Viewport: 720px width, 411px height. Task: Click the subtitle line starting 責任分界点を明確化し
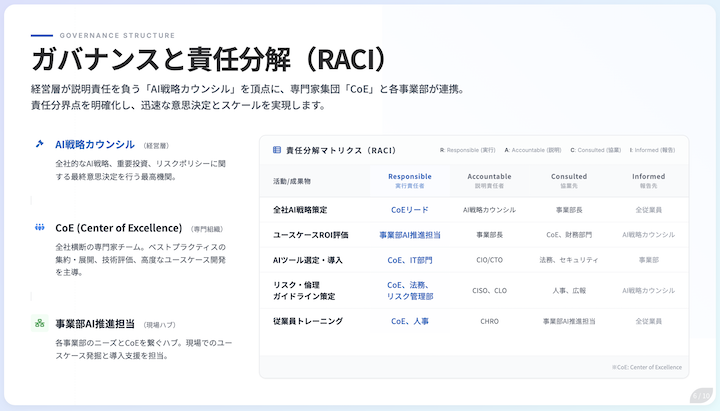click(180, 105)
